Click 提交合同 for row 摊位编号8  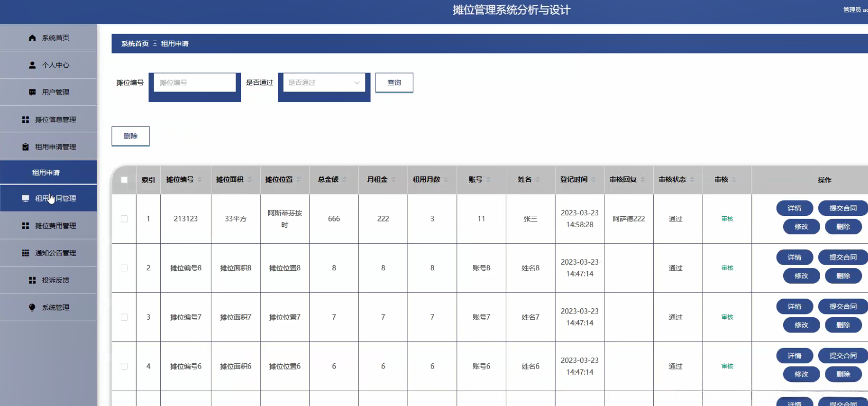click(x=843, y=257)
